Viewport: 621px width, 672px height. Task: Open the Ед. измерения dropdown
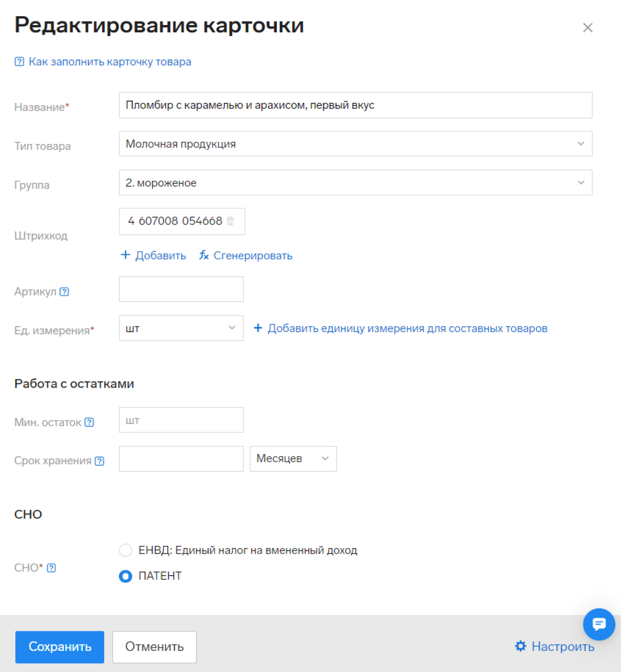click(181, 328)
